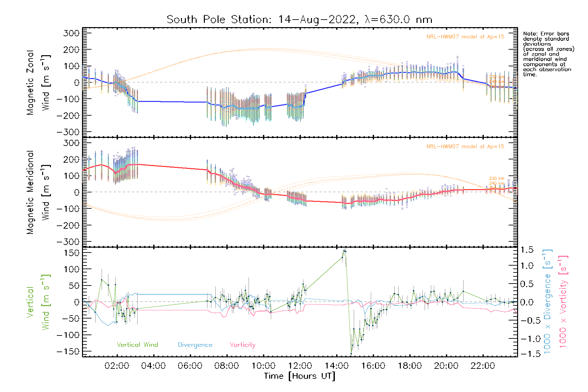Click the "Time [Hours UT]" axis title
The image size is (588, 392).
300,376
